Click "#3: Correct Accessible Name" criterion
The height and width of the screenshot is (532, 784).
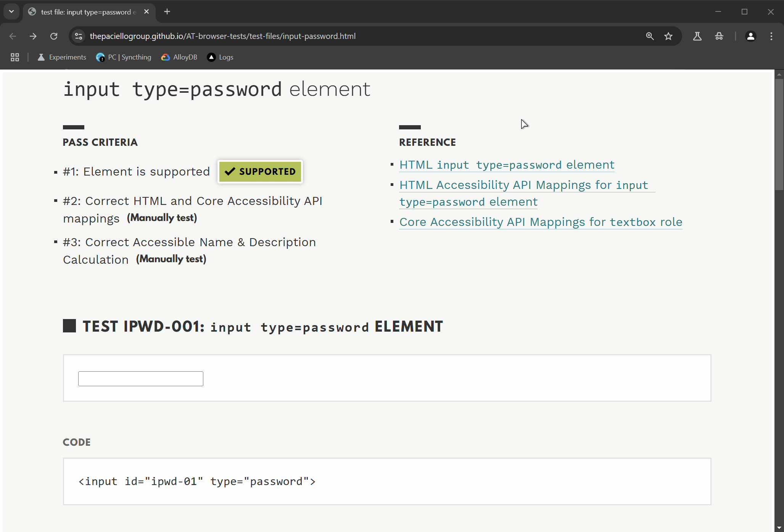[189, 251]
